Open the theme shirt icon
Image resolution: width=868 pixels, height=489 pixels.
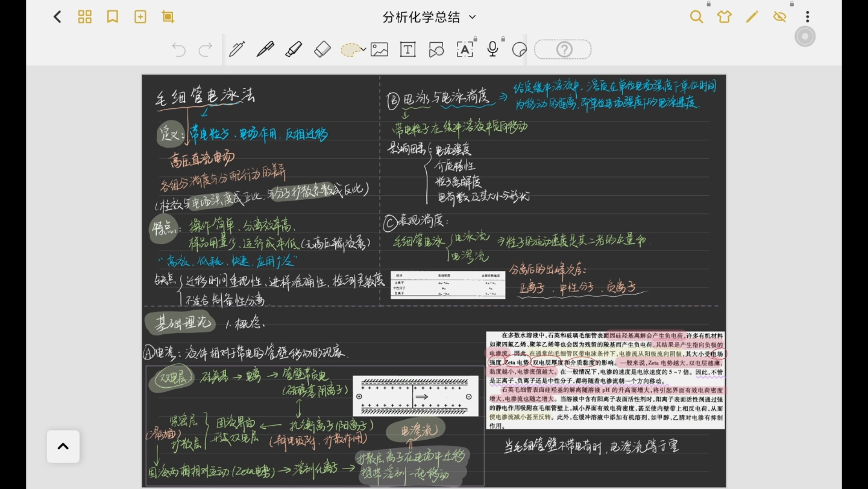(x=725, y=17)
